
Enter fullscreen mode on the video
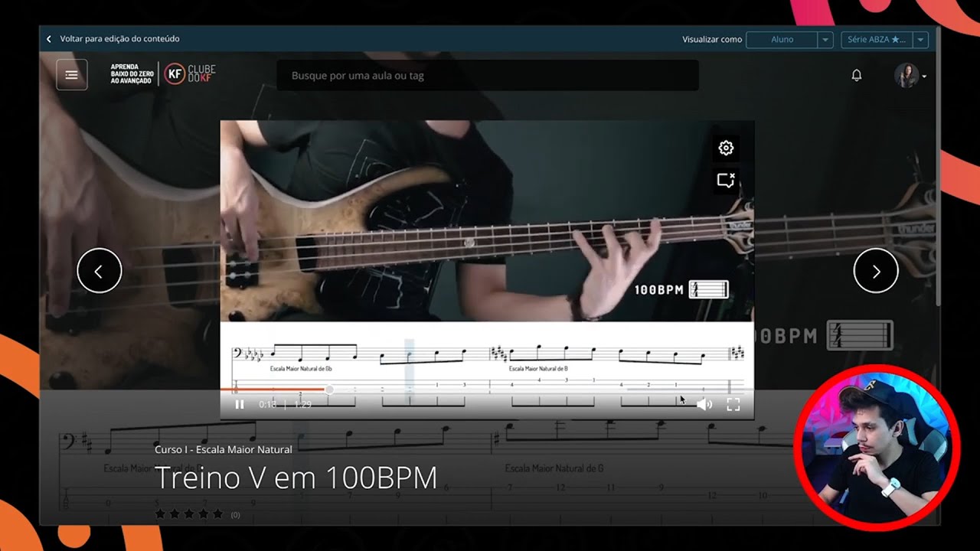pyautogui.click(x=733, y=404)
